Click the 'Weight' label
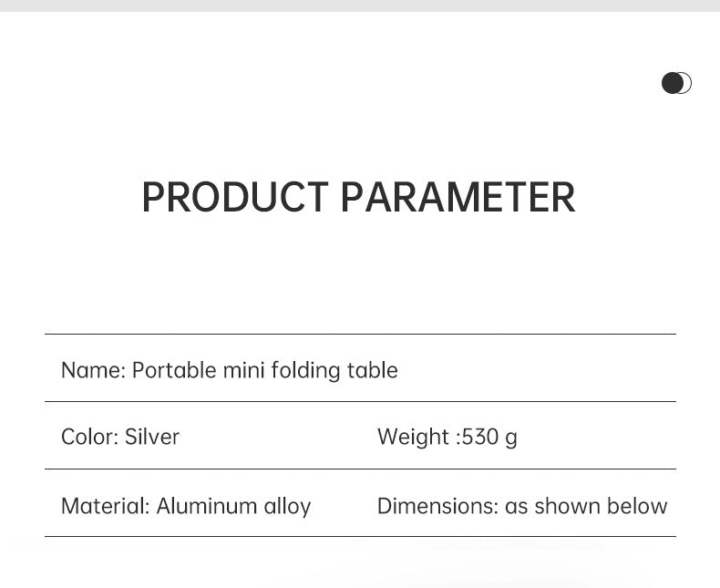 click(x=413, y=437)
